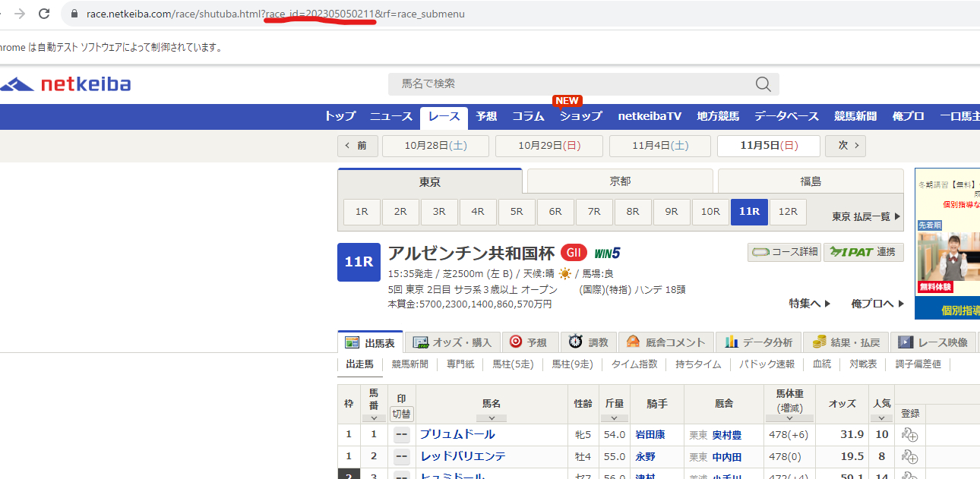This screenshot has width=980, height=479.
Task: Open オッズ・購入 via its IPAT icon
Action: [419, 342]
